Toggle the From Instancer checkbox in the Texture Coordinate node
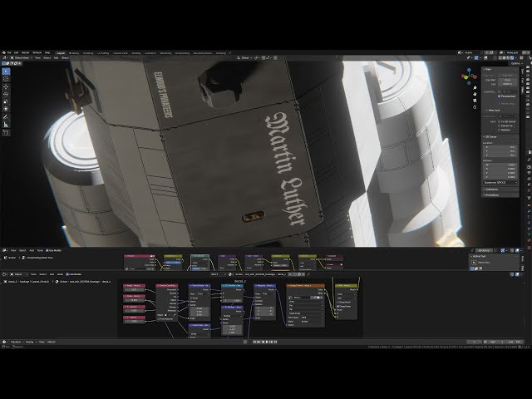This screenshot has width=532, height=399. point(159,319)
